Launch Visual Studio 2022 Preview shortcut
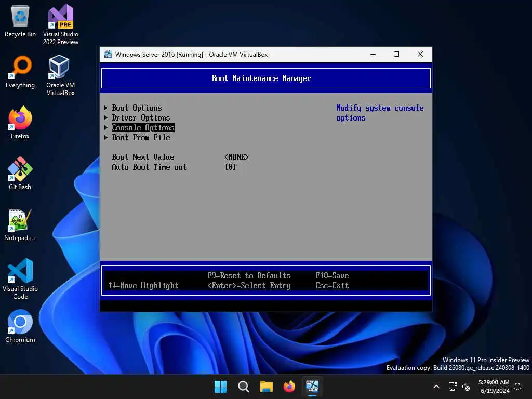Image resolution: width=532 pixels, height=399 pixels. pyautogui.click(x=60, y=24)
